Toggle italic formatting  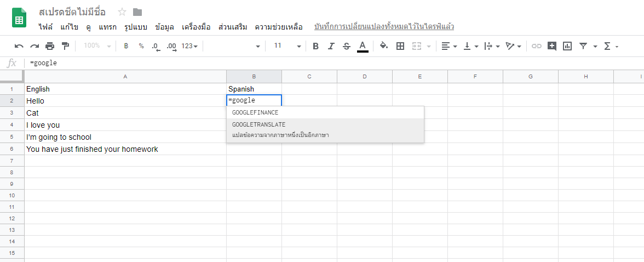pyautogui.click(x=331, y=46)
